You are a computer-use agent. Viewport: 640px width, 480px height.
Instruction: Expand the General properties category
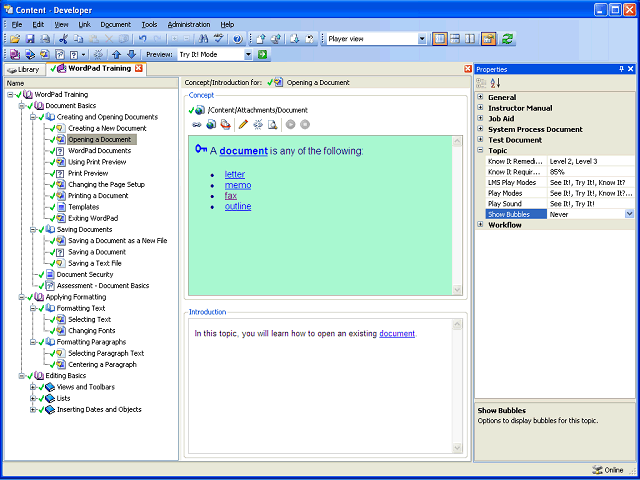pos(480,97)
